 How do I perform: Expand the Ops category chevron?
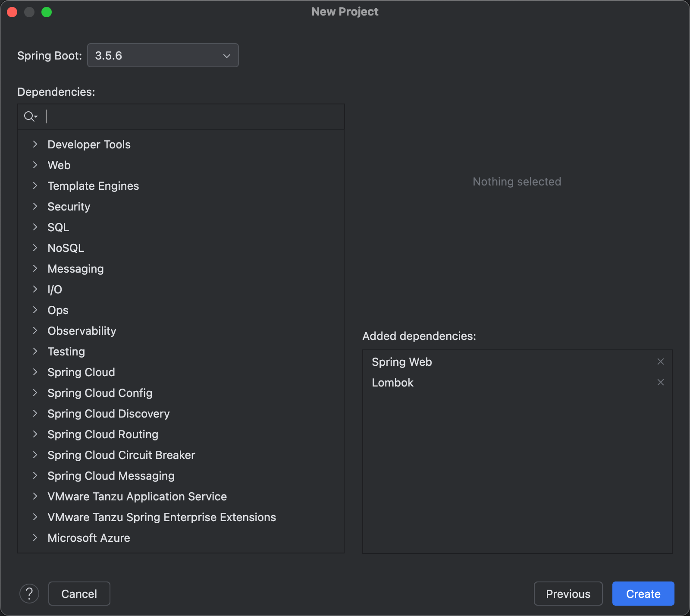tap(35, 310)
